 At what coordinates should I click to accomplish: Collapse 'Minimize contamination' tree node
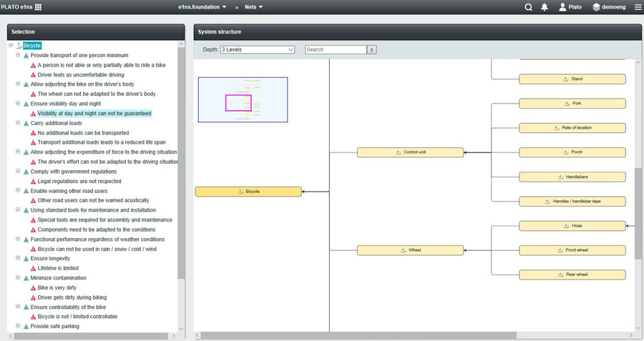[x=18, y=278]
